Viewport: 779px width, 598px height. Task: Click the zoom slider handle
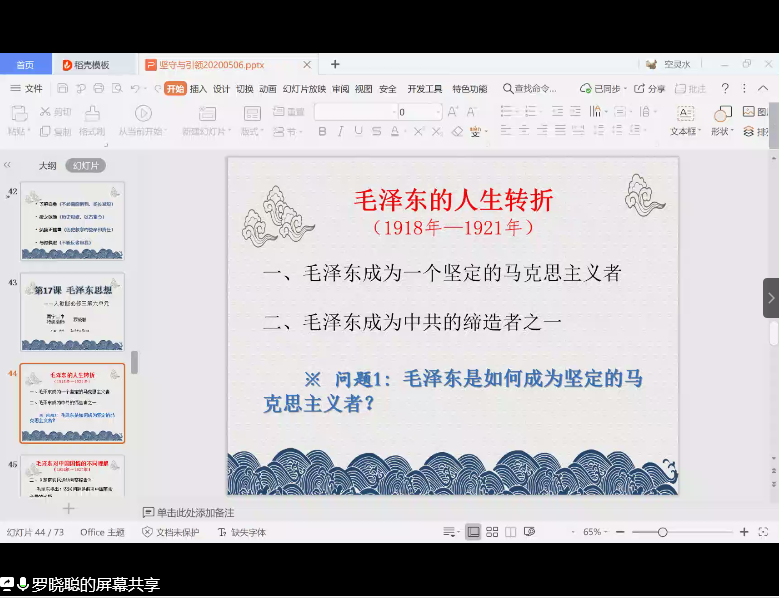[662, 532]
